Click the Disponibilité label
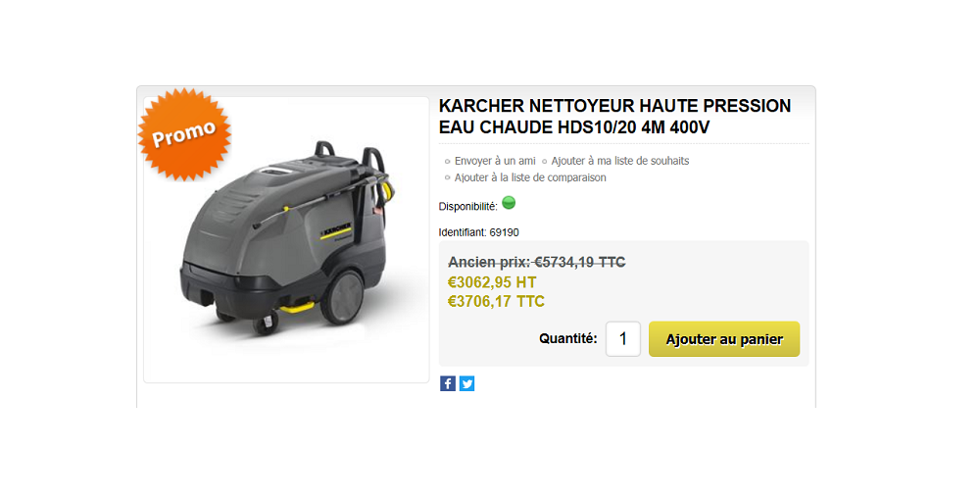980x500 pixels. 468,206
